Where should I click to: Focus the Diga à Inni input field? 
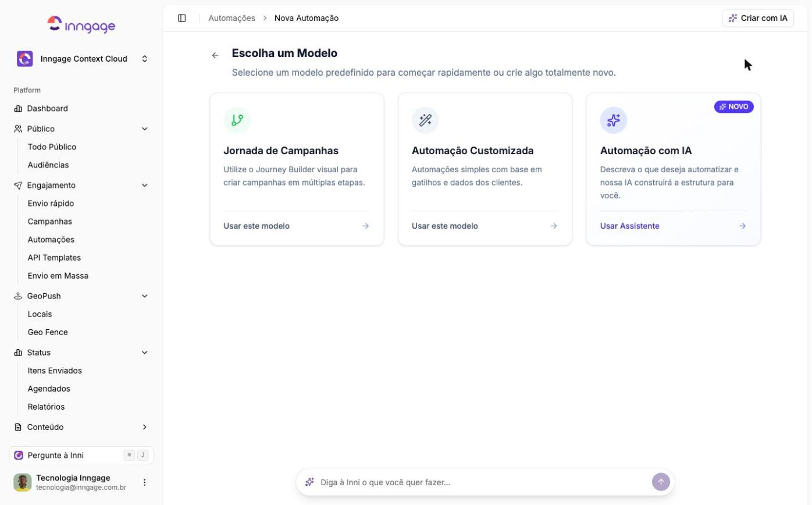[x=483, y=482]
